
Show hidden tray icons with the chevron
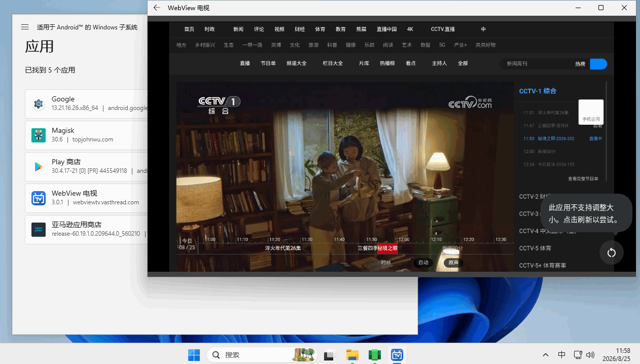(546, 355)
